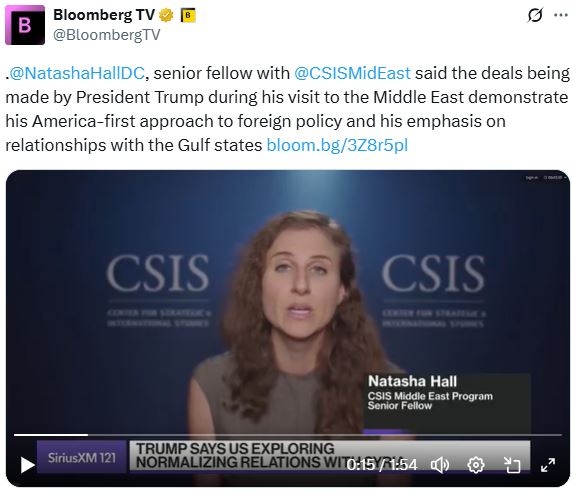Image resolution: width=577 pixels, height=497 pixels.
Task: Mute the video volume
Action: pyautogui.click(x=440, y=465)
